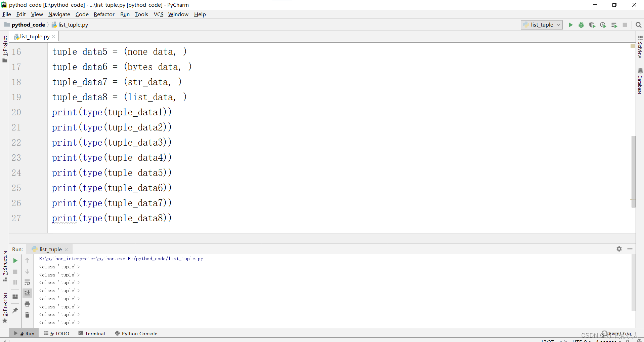Profile list_tuple using the profiler icon
The height and width of the screenshot is (342, 644).
tap(603, 25)
